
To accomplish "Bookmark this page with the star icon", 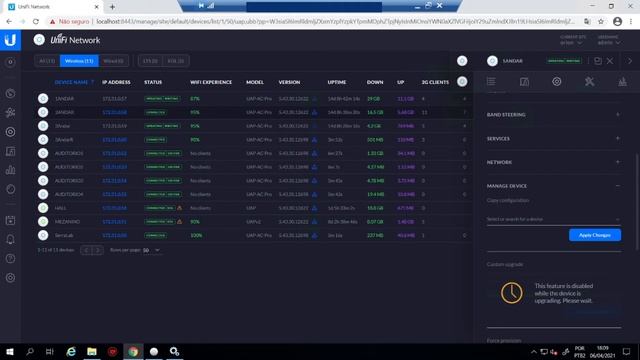I will tap(601, 21).
